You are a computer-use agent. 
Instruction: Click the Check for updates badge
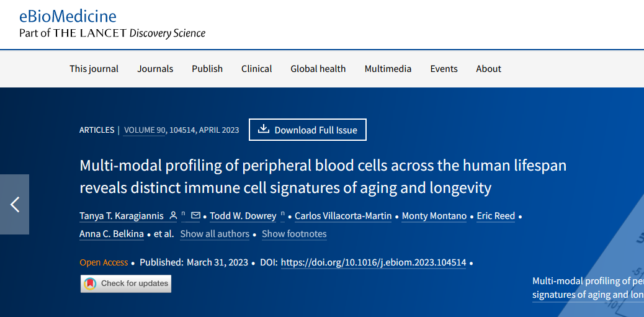(x=126, y=284)
